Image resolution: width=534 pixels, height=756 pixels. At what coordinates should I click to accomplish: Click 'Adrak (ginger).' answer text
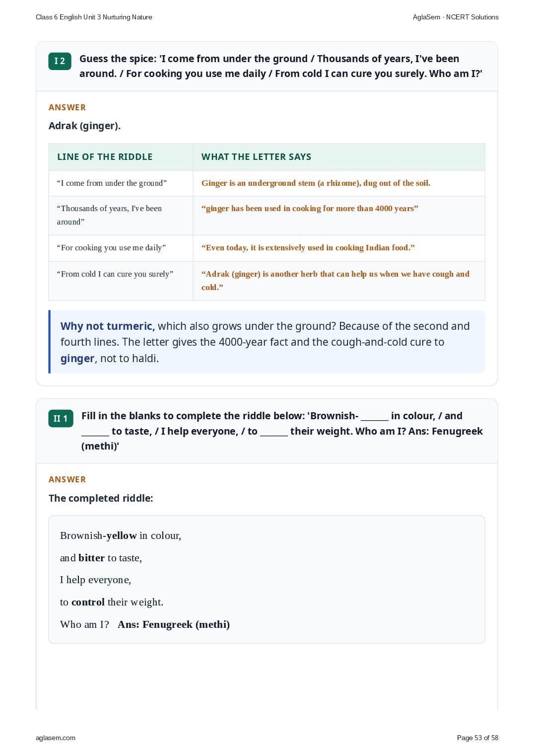[x=84, y=126]
